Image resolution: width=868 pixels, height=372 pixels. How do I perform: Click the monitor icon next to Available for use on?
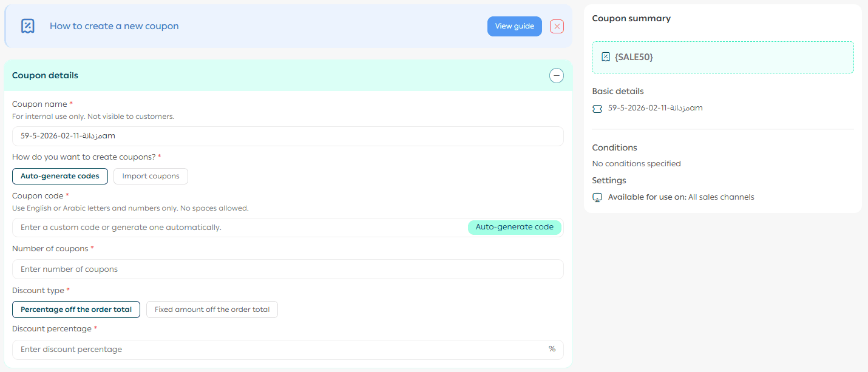pyautogui.click(x=597, y=197)
